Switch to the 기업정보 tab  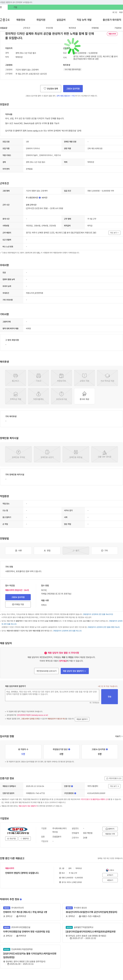coord(118,28)
